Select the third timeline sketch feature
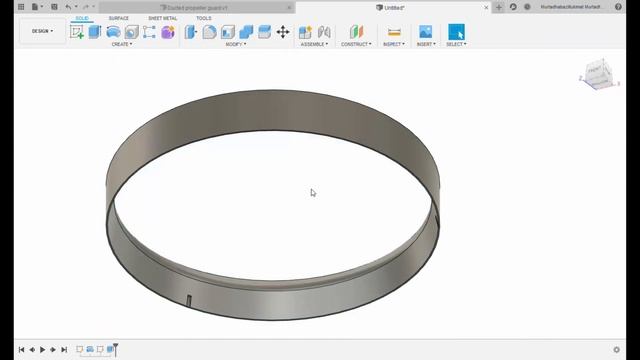 [x=100, y=349]
